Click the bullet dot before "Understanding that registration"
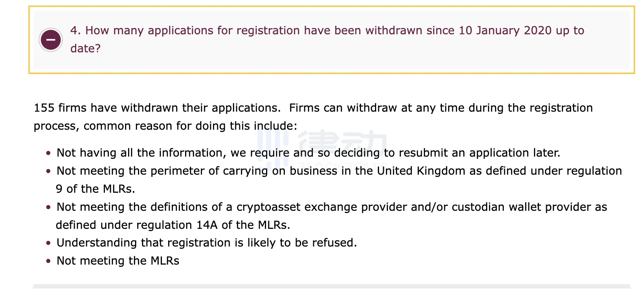Image resolution: width=644 pixels, height=297 pixels. pos(48,243)
